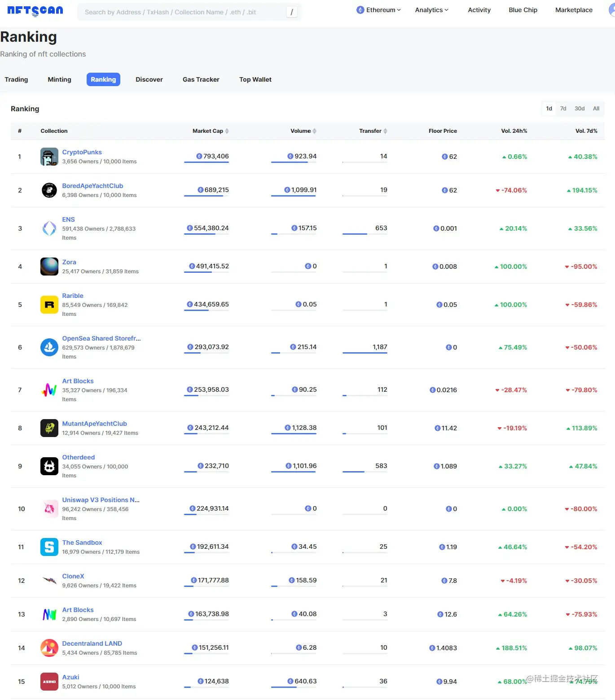Open the Azuki collection link

click(70, 677)
